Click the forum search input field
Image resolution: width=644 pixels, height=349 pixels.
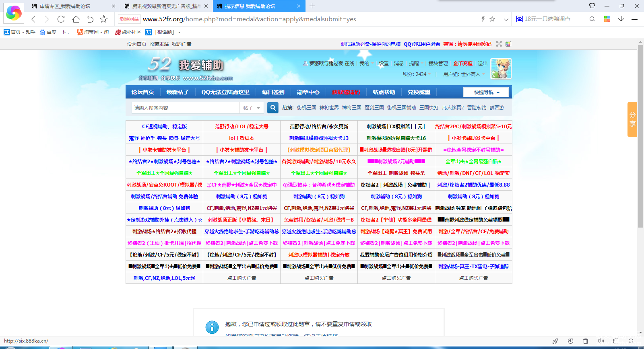186,108
